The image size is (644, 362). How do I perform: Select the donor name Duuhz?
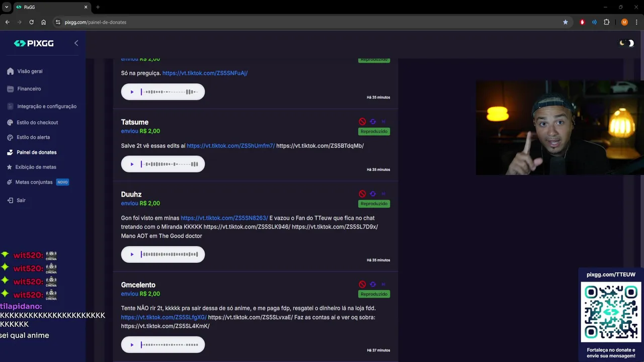[x=131, y=195]
